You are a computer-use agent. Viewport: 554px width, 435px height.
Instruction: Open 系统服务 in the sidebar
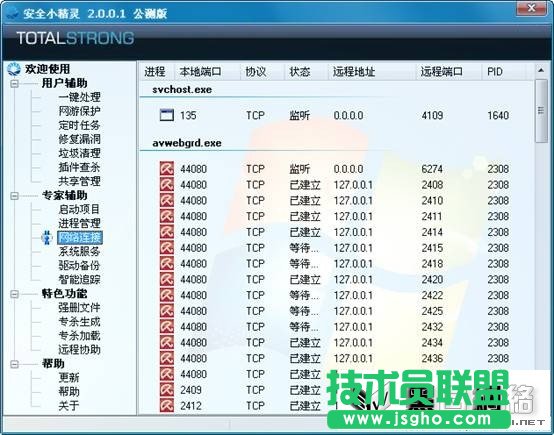[x=79, y=251]
